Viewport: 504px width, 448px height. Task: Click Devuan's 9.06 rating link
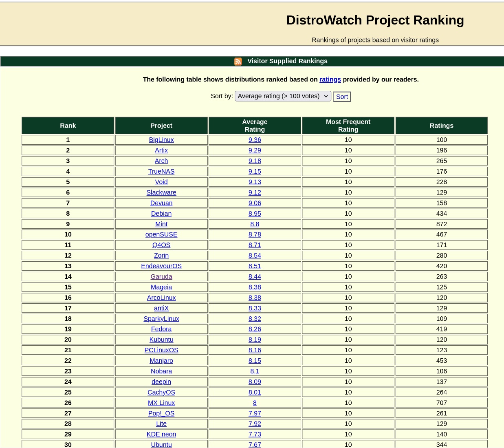255,203
